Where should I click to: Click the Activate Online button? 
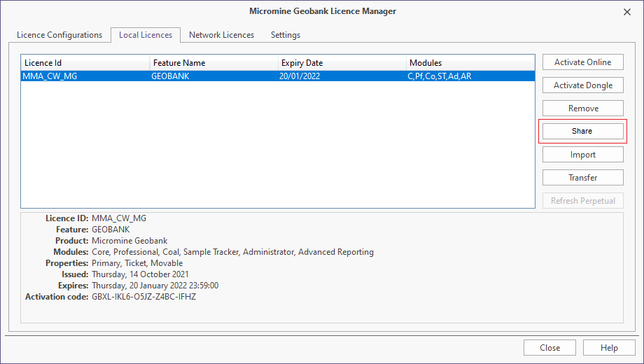[583, 62]
